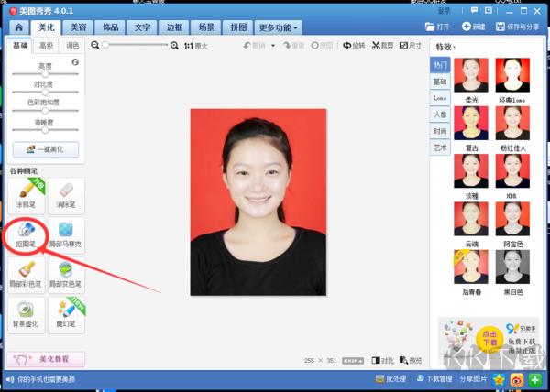Click the home icon tab
Screen dimensions: 550x392
19,27
